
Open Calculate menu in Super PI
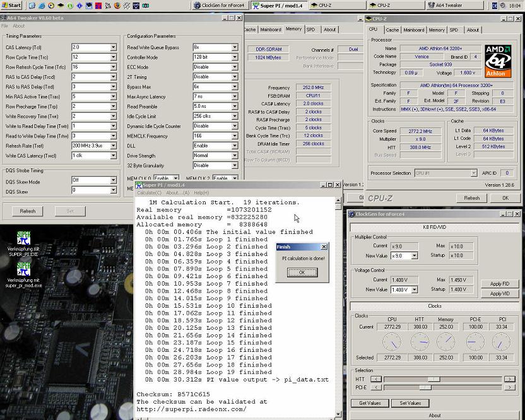150,192
